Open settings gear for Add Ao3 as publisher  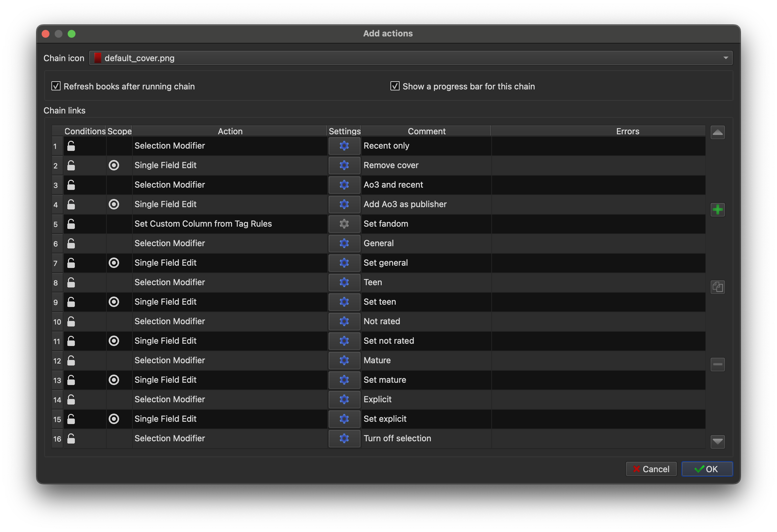(x=344, y=204)
